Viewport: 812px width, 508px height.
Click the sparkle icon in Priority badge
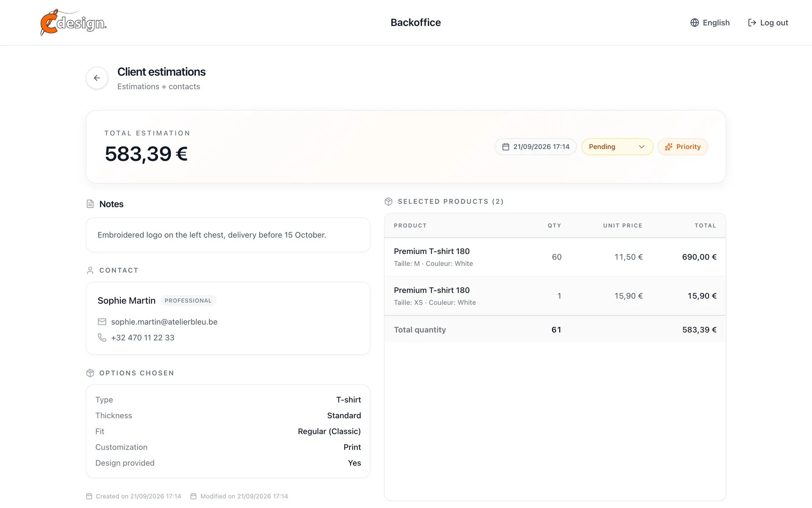point(669,147)
